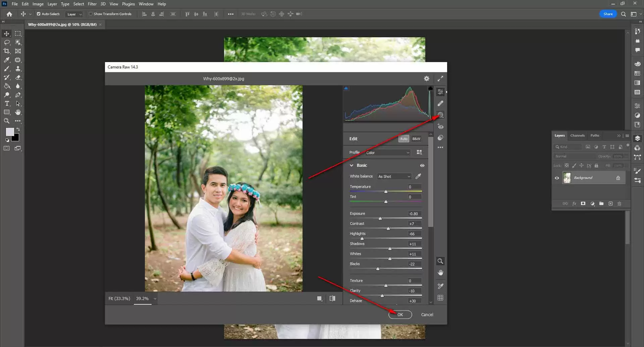Select the Lasso tool
Viewport: 644px width, 347px height.
[7, 42]
